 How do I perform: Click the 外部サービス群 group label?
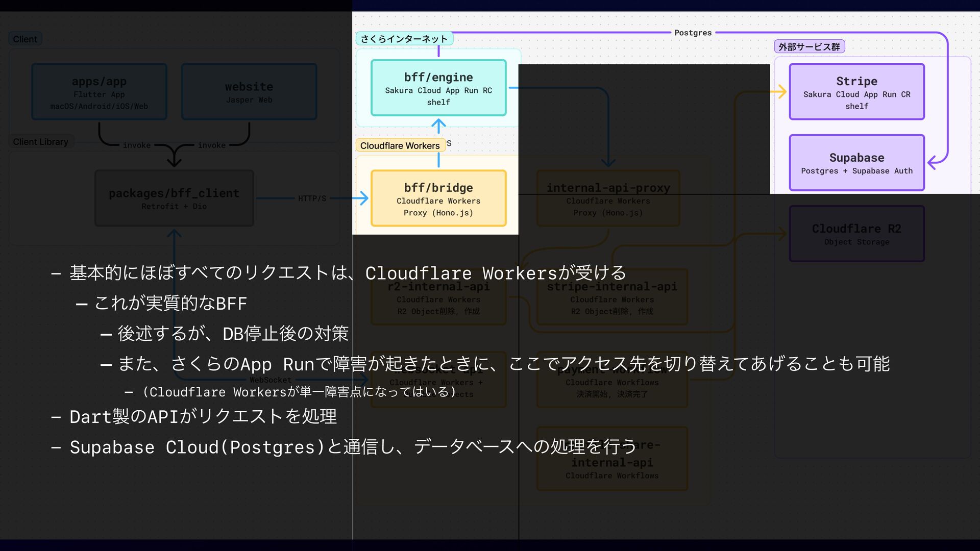pos(809,47)
